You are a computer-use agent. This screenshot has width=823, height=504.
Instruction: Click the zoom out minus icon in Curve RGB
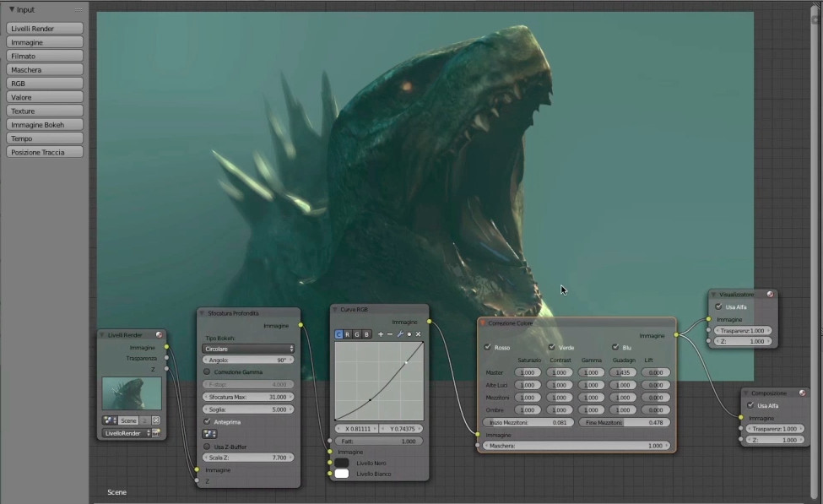(x=390, y=334)
